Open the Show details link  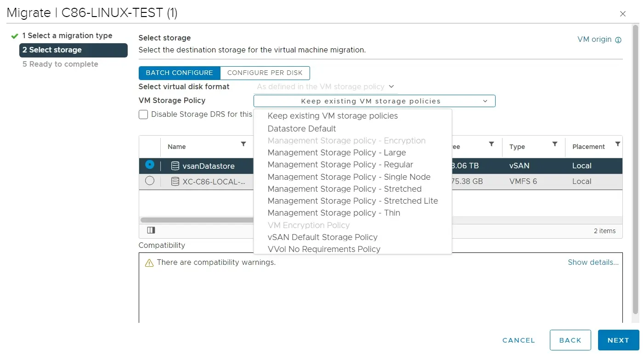[593, 263]
